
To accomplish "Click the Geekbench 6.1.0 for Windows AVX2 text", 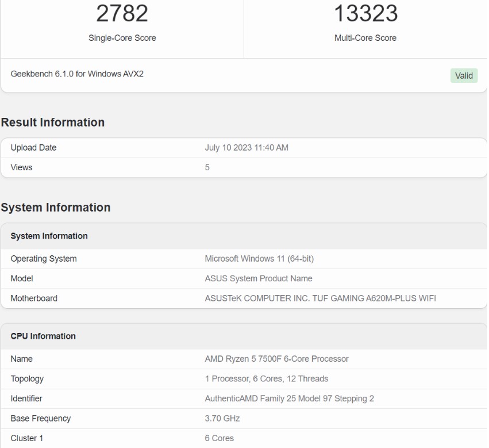I will tap(77, 75).
